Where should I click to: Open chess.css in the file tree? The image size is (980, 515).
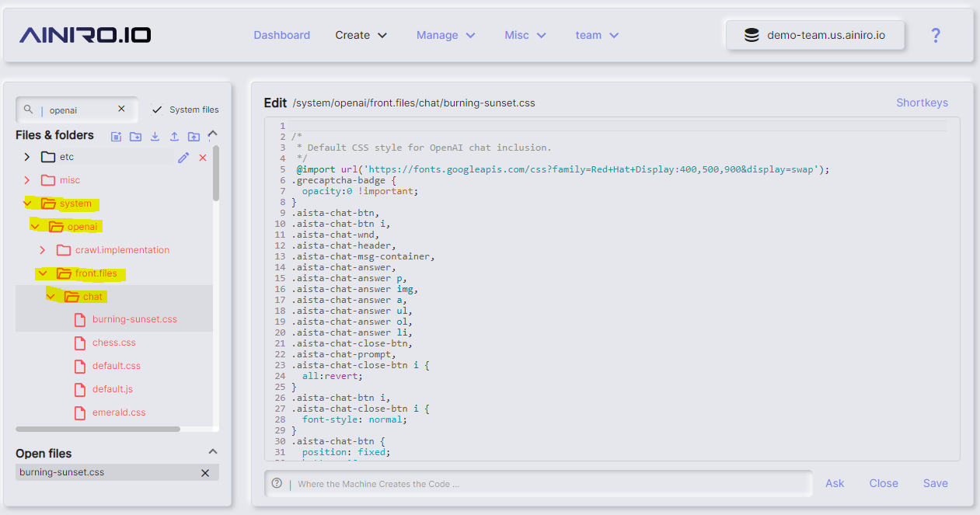[x=113, y=343]
